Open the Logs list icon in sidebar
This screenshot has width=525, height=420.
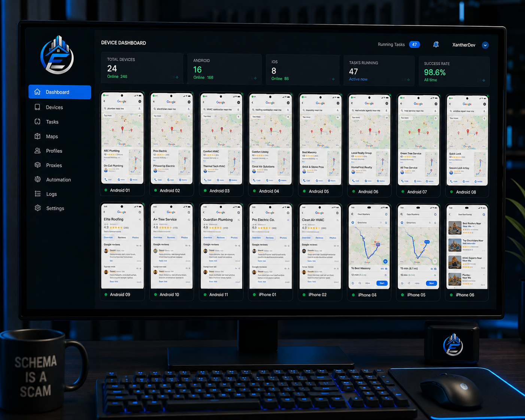pyautogui.click(x=37, y=194)
